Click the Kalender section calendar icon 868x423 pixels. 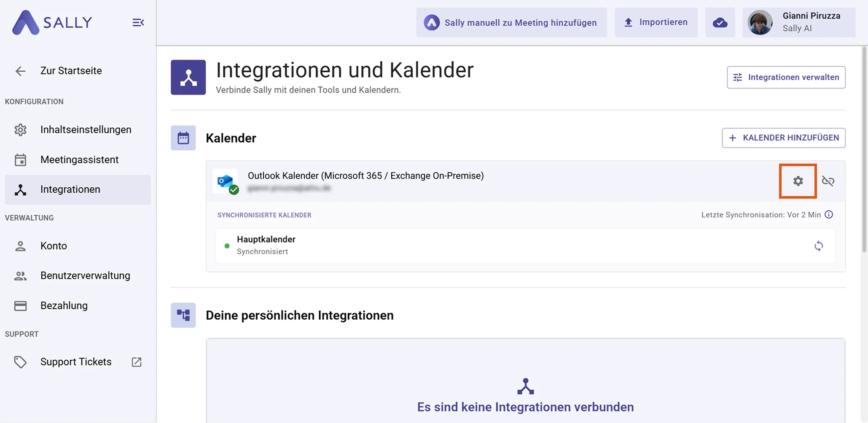coord(183,138)
